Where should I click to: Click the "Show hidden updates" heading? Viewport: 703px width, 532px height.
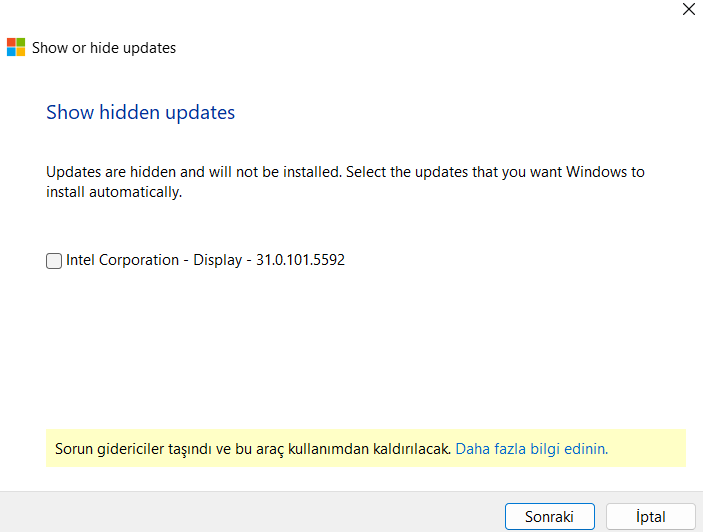pyautogui.click(x=140, y=112)
